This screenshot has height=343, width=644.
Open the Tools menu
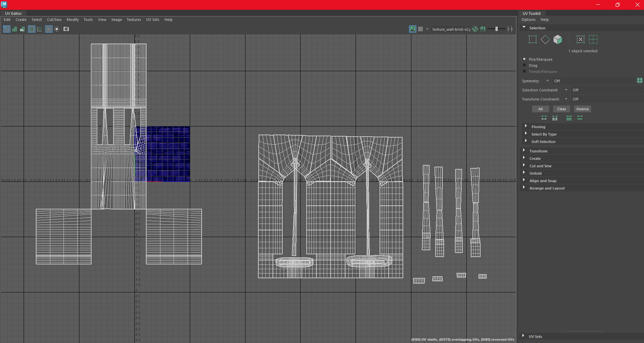tap(88, 20)
